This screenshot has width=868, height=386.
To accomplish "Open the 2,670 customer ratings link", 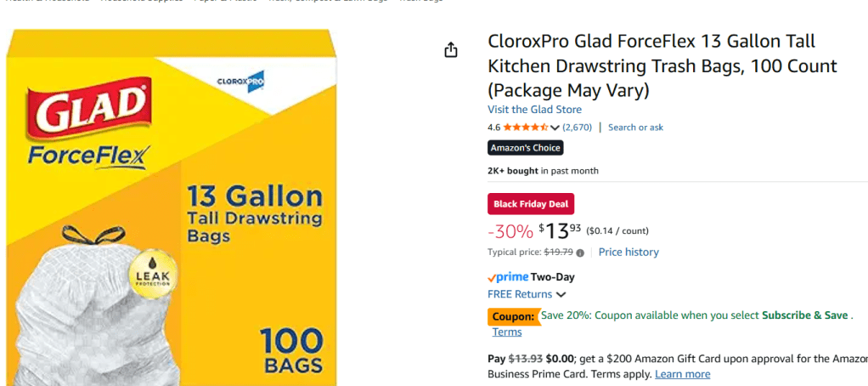I will (577, 128).
